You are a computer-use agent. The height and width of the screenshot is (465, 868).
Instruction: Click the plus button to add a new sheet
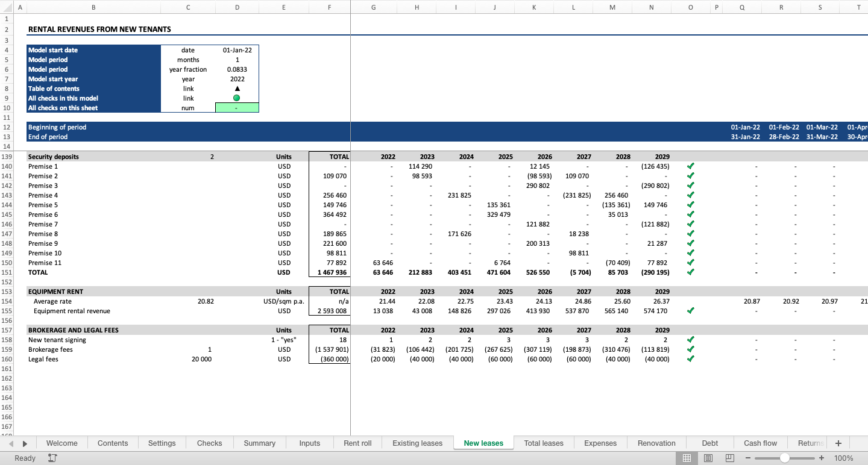tap(838, 443)
